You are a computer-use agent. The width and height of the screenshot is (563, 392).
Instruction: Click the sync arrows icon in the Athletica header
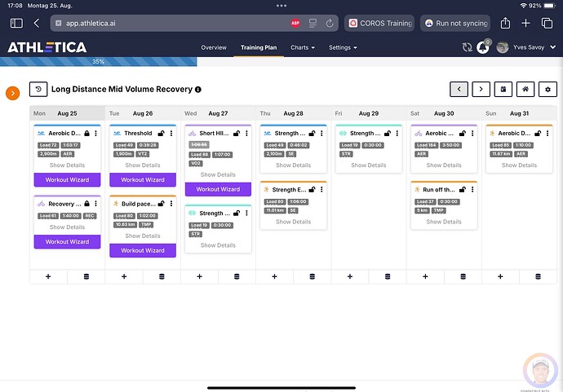[x=468, y=47]
